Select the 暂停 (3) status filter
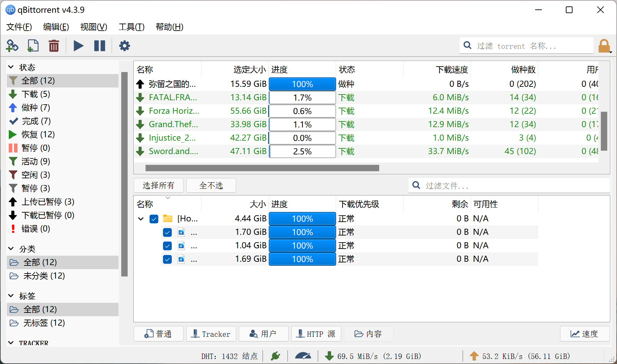 click(x=63, y=188)
